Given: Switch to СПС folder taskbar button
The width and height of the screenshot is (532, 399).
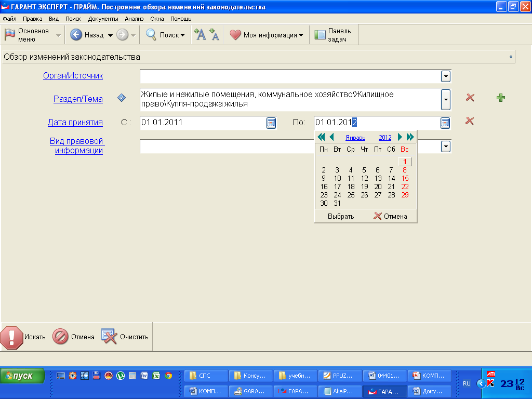Looking at the screenshot, I should point(206,376).
